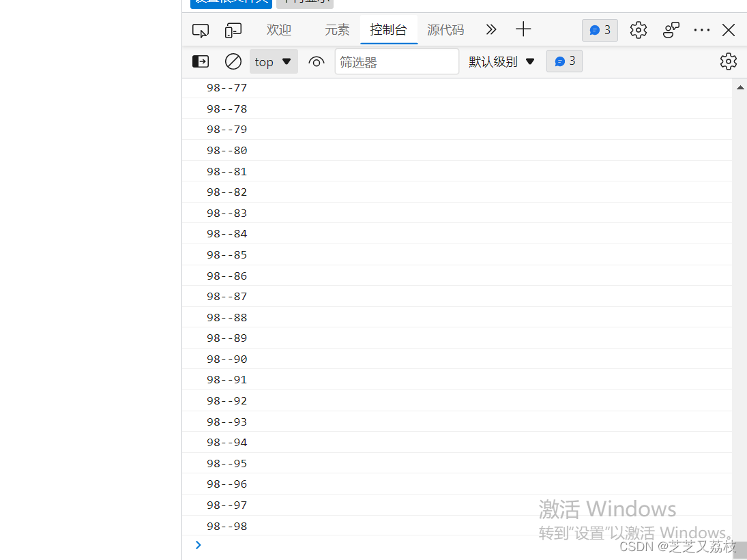Click the console scrollbar up arrow

click(740, 87)
